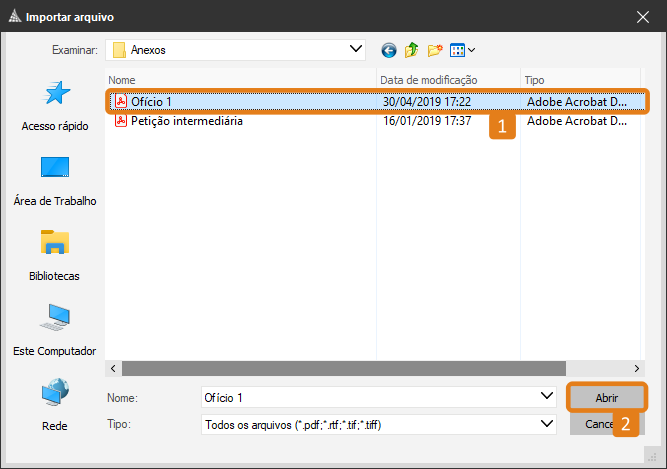Click into the Nome filename field
667x469 pixels.
pos(368,397)
